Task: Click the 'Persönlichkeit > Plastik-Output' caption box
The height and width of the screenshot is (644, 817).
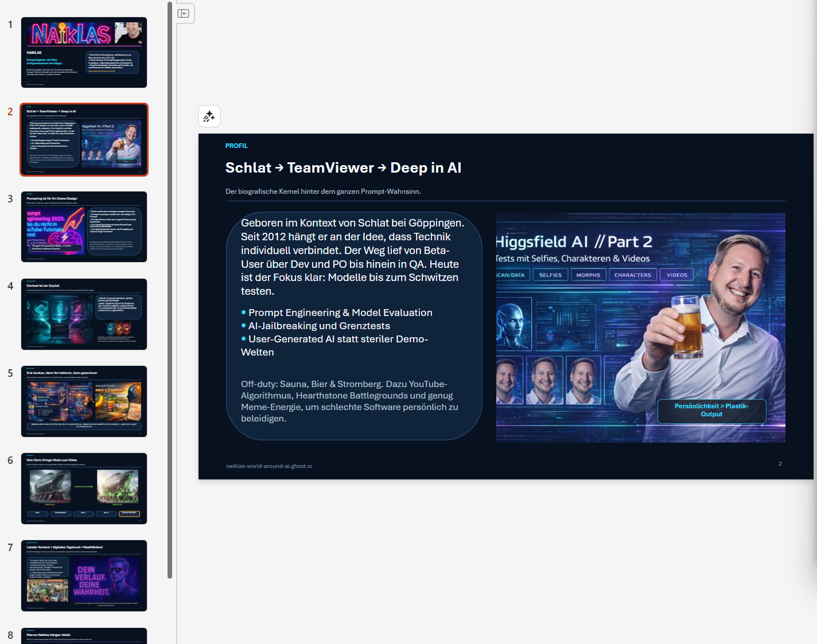Action: click(711, 411)
